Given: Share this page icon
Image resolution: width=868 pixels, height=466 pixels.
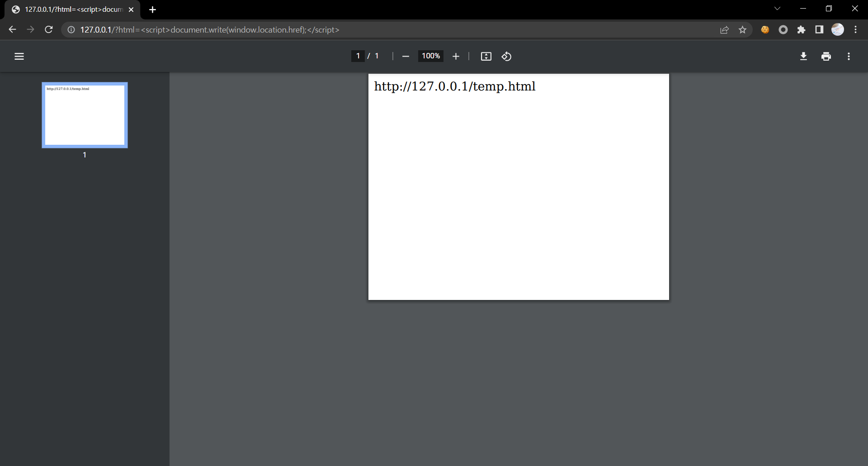Looking at the screenshot, I should pyautogui.click(x=724, y=29).
